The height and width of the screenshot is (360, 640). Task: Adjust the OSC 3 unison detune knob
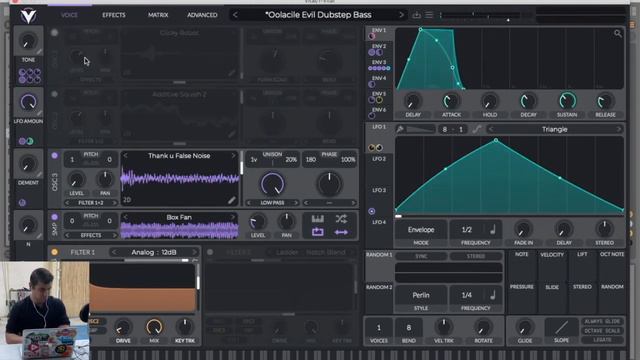[x=272, y=184]
